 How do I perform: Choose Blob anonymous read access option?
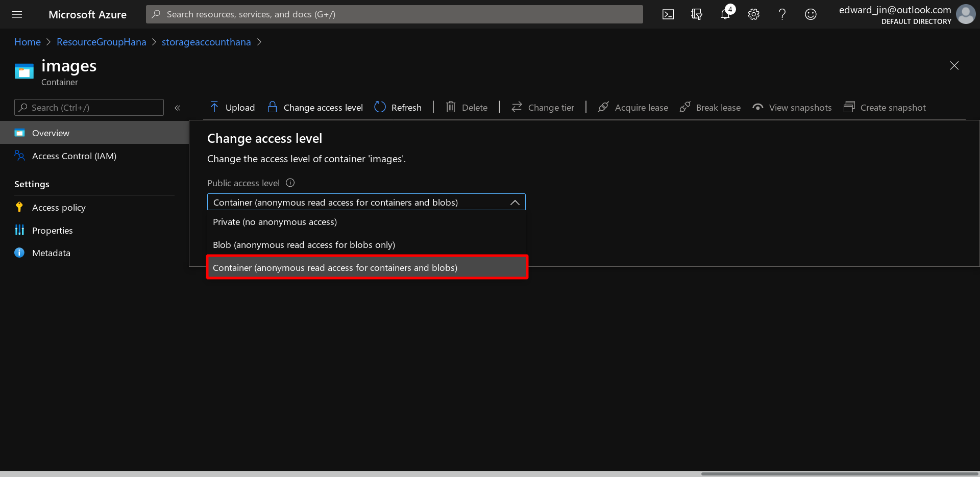tap(304, 245)
